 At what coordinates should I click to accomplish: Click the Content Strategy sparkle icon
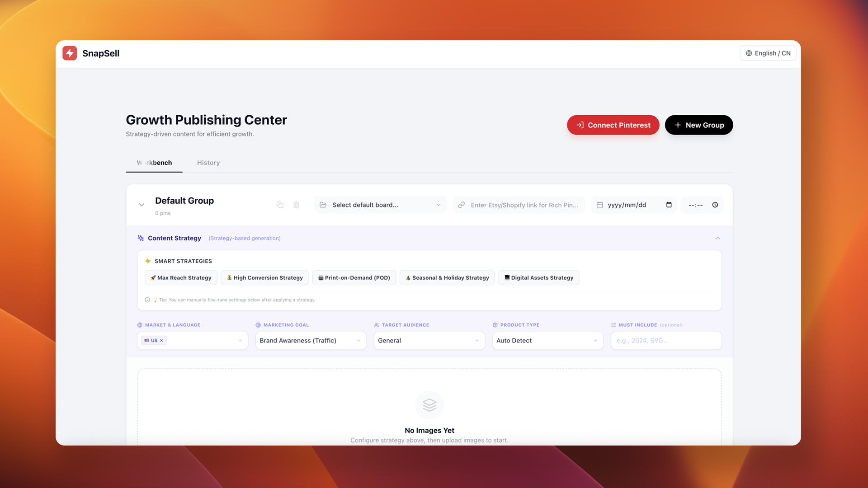coord(141,238)
